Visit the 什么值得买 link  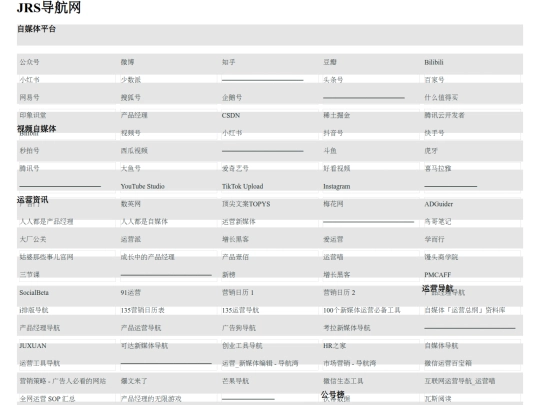(441, 98)
